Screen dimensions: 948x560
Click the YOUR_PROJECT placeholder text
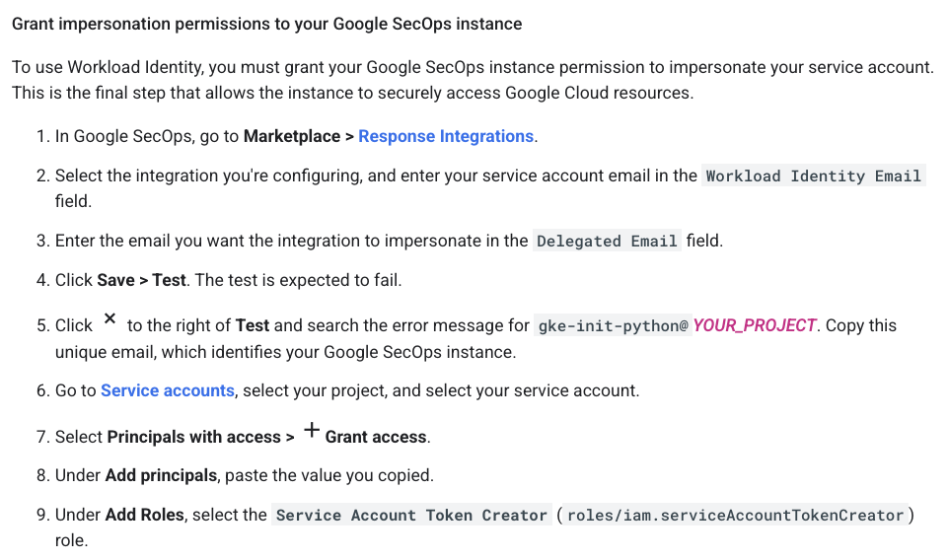pos(755,325)
